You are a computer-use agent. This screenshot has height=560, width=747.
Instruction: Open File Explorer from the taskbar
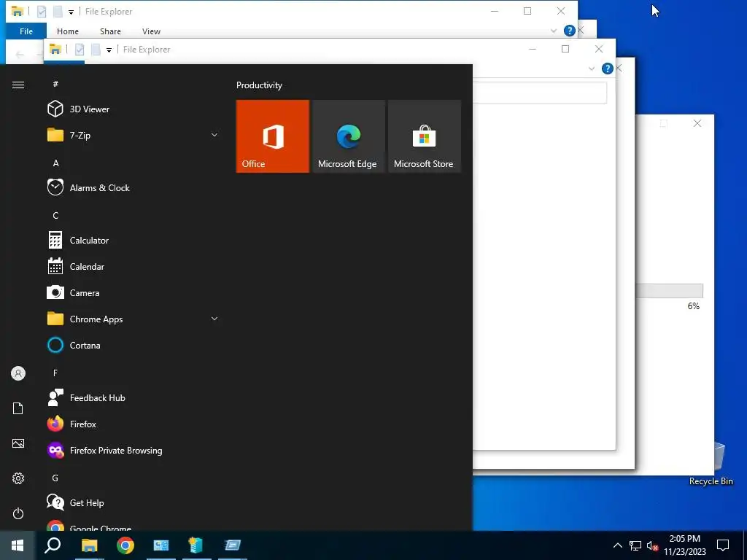tap(89, 545)
